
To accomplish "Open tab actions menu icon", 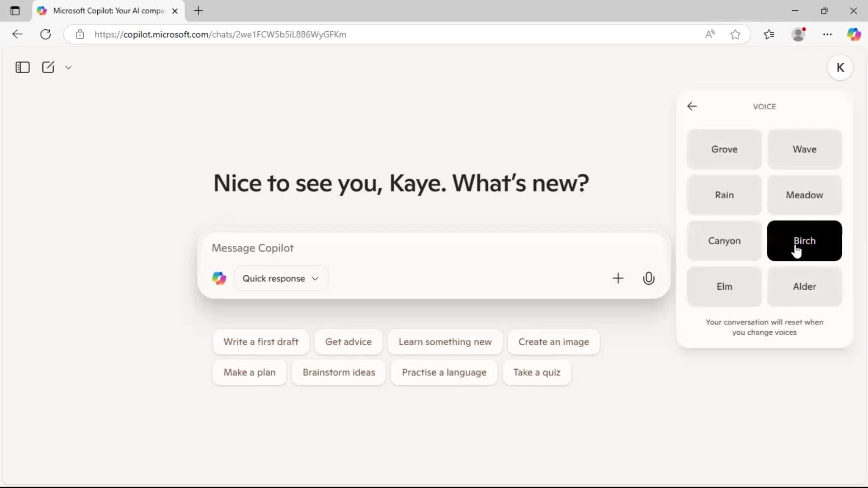I will click(x=15, y=11).
